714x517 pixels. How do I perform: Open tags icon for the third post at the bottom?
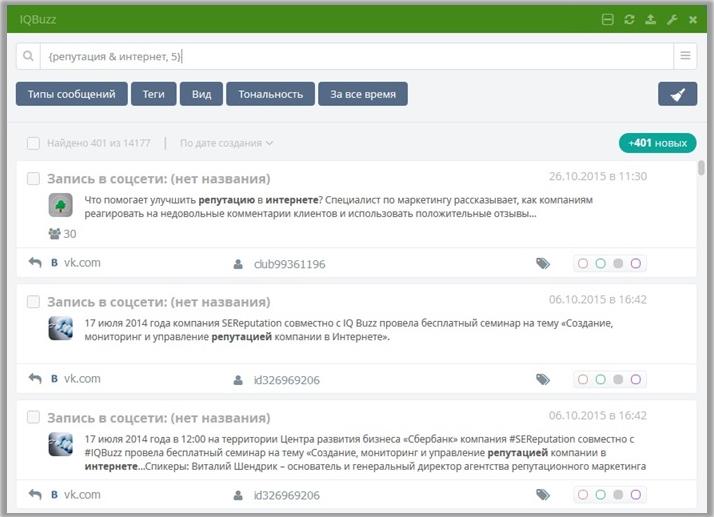(543, 495)
